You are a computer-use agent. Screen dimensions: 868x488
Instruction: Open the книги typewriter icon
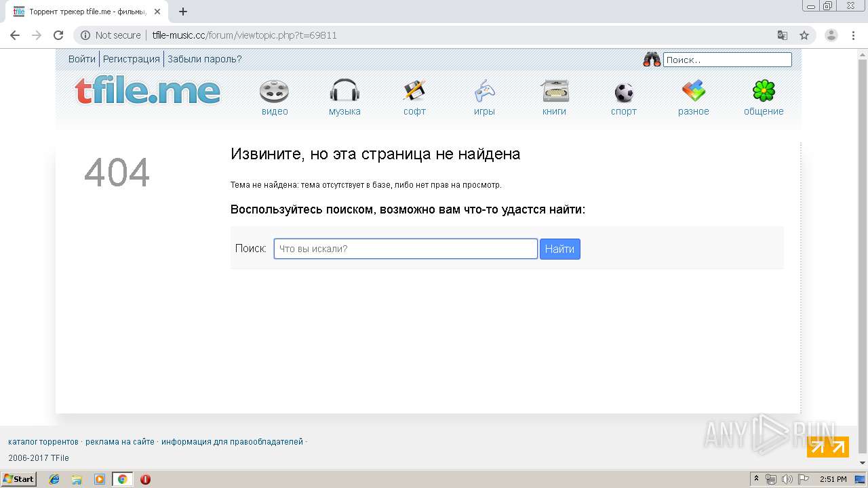554,91
